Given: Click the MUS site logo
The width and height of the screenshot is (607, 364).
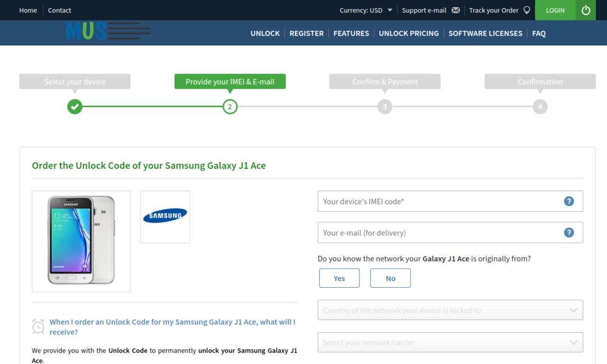Looking at the screenshot, I should coord(109,31).
